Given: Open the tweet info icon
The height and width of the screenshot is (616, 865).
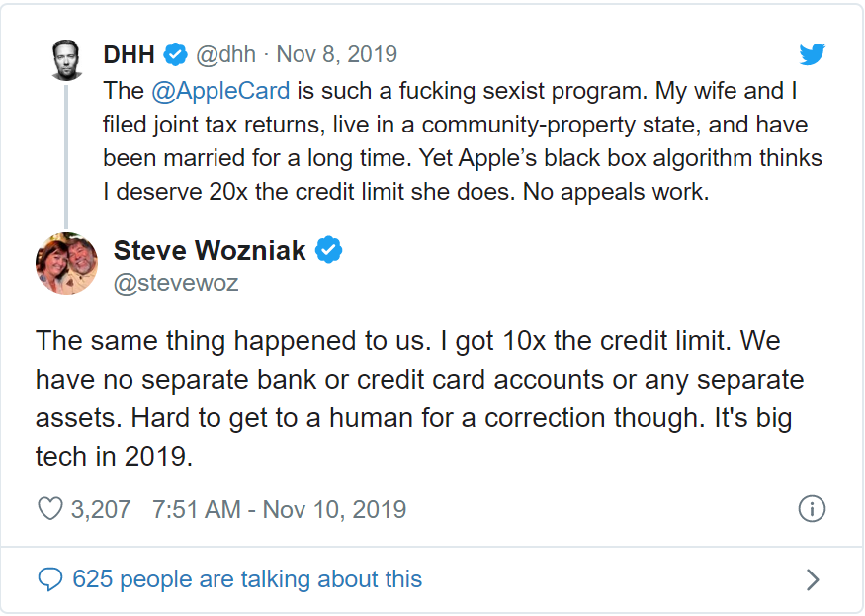Looking at the screenshot, I should [812, 509].
